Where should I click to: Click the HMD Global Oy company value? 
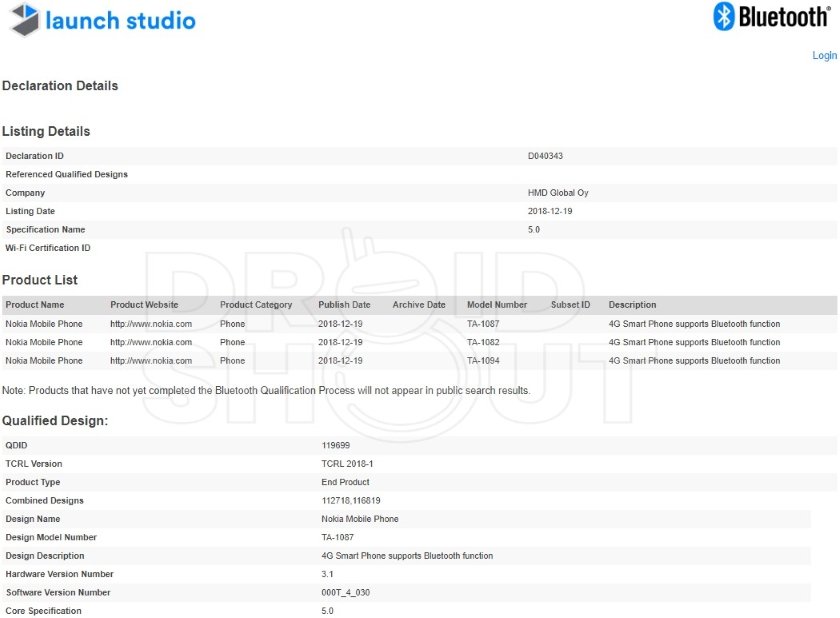(x=558, y=193)
